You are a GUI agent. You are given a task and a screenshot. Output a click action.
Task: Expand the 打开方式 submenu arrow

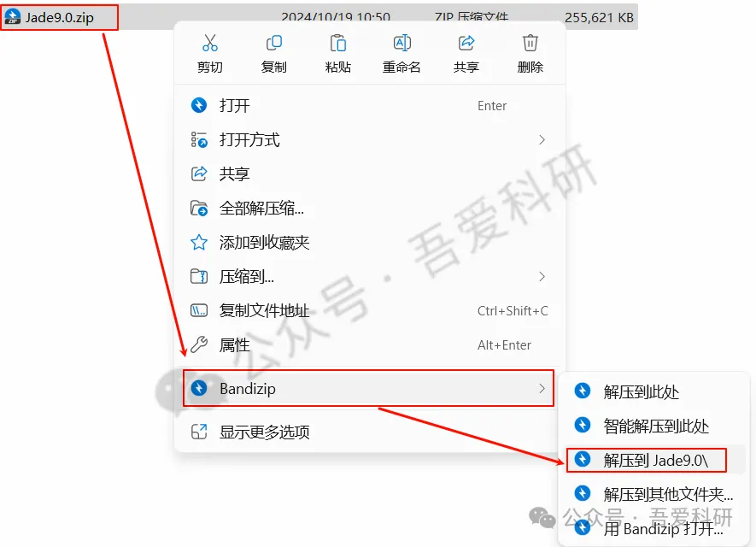tap(542, 140)
